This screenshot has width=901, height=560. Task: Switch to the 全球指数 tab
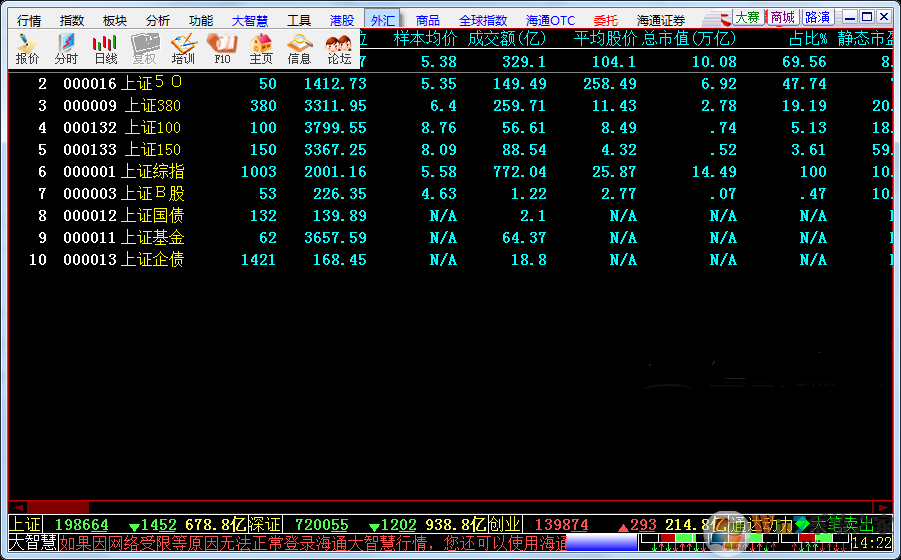pos(483,21)
